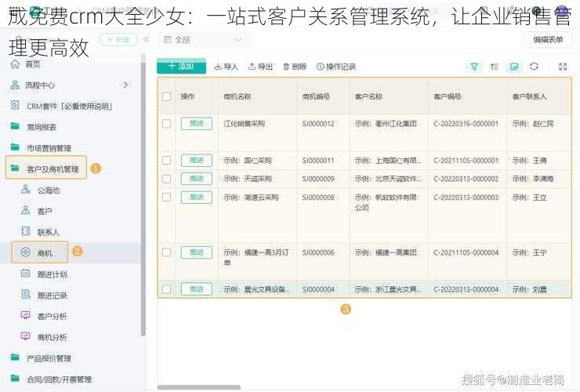This screenshot has height=392, width=580.
Task: Tick the checkbox for row SJ0000012
Action: 166,124
